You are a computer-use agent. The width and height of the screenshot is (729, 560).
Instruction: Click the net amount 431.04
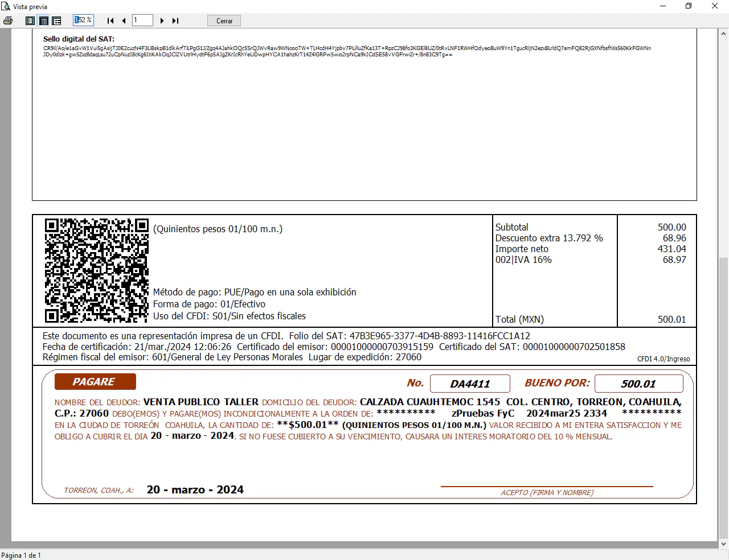[672, 249]
